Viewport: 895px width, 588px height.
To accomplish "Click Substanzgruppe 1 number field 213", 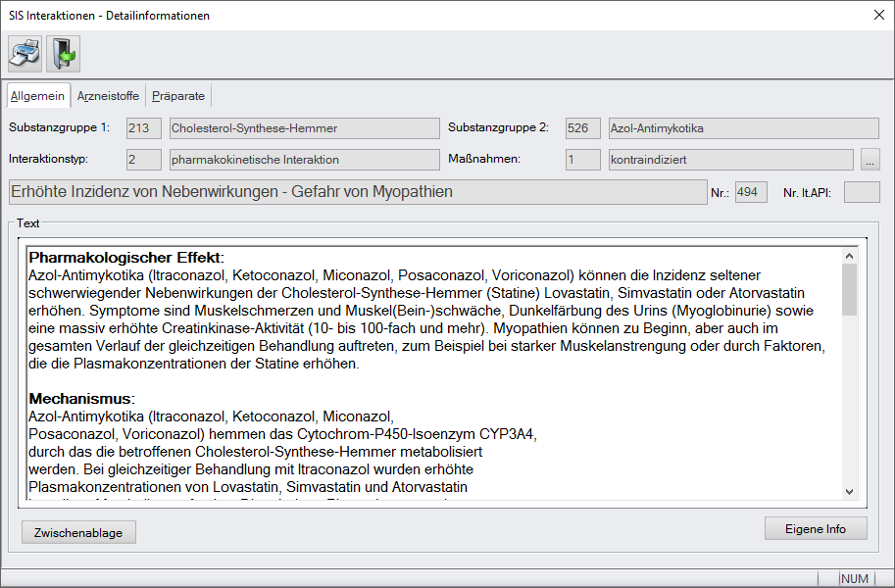I will click(x=144, y=128).
